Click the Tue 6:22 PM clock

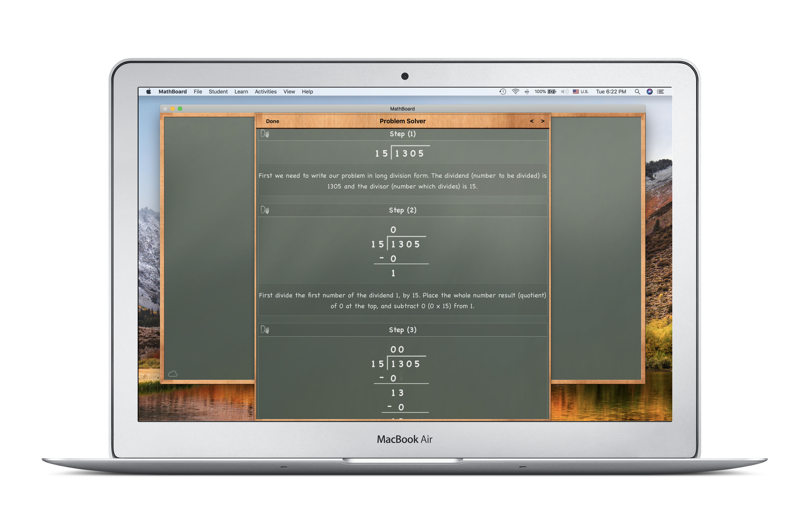pyautogui.click(x=611, y=91)
